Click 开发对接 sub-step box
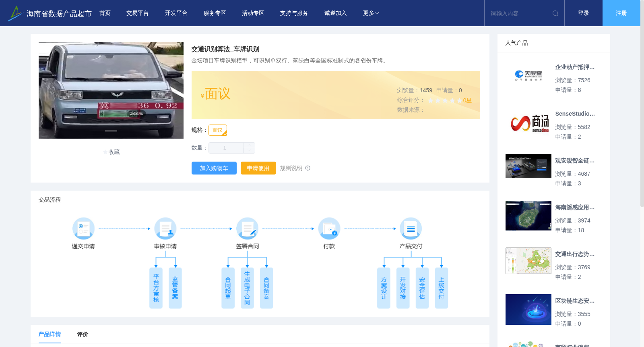The image size is (644, 347). pos(403,288)
